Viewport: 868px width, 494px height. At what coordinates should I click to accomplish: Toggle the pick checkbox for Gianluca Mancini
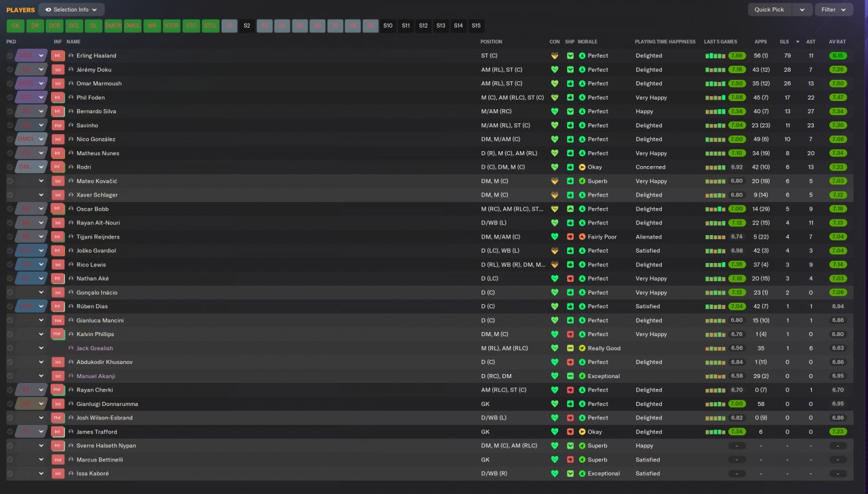10,321
